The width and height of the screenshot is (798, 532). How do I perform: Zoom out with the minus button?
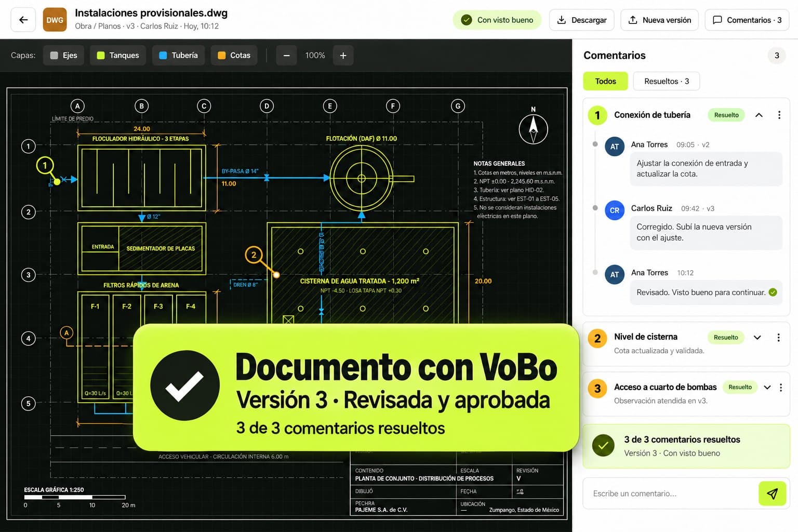coord(286,55)
